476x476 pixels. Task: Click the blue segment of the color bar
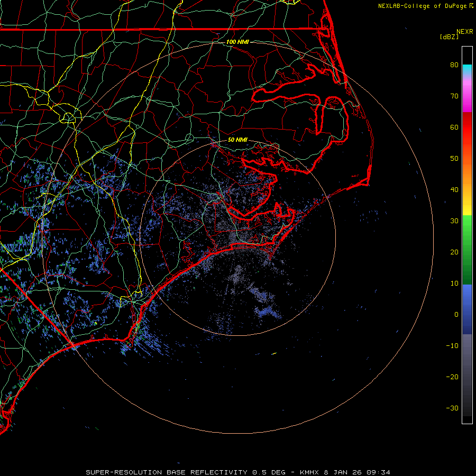467,309
